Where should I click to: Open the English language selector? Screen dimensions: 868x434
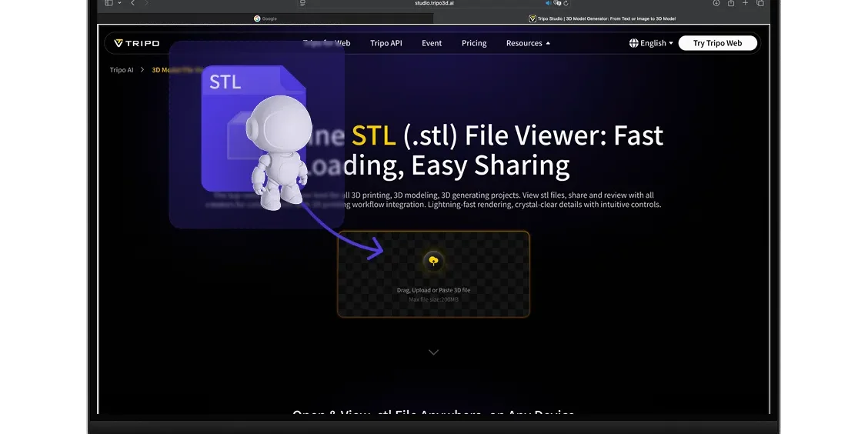[651, 43]
